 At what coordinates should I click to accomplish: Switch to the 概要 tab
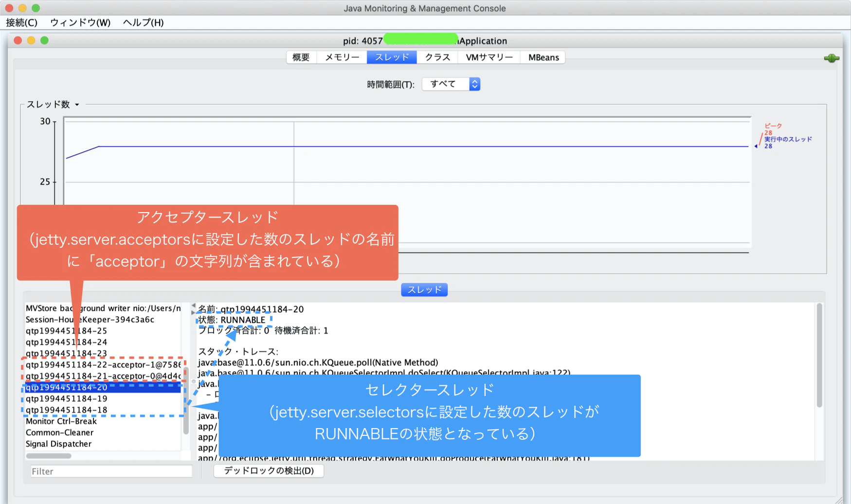pos(301,57)
